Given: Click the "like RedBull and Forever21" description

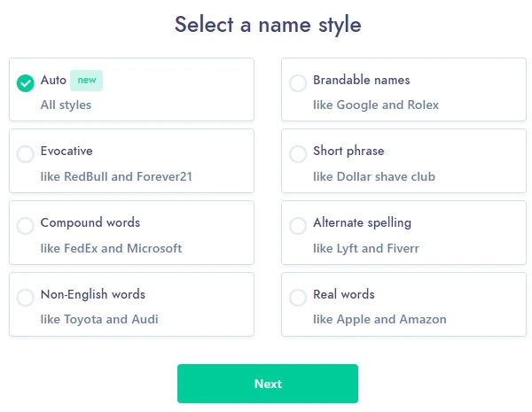Looking at the screenshot, I should (116, 176).
